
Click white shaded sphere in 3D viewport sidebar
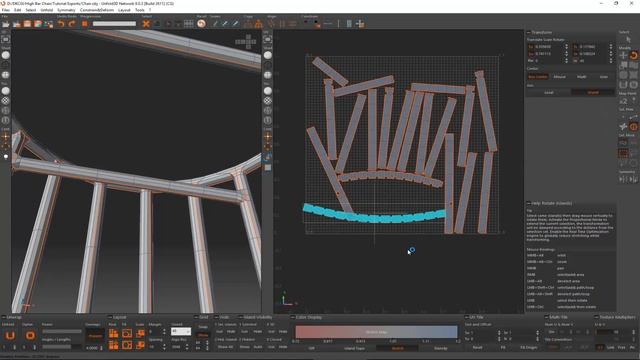pyautogui.click(x=6, y=55)
